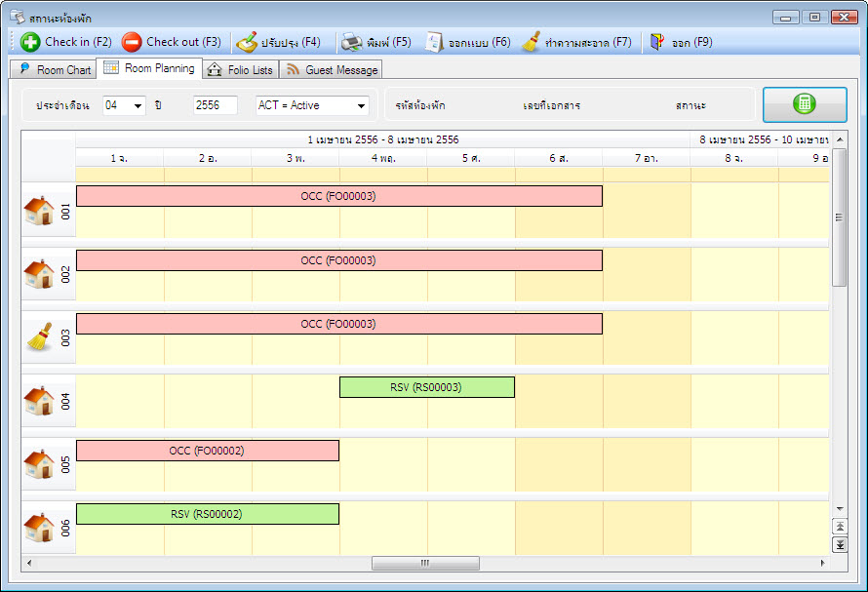Click the day header 2 อ.
The image size is (868, 592).
coord(208,158)
